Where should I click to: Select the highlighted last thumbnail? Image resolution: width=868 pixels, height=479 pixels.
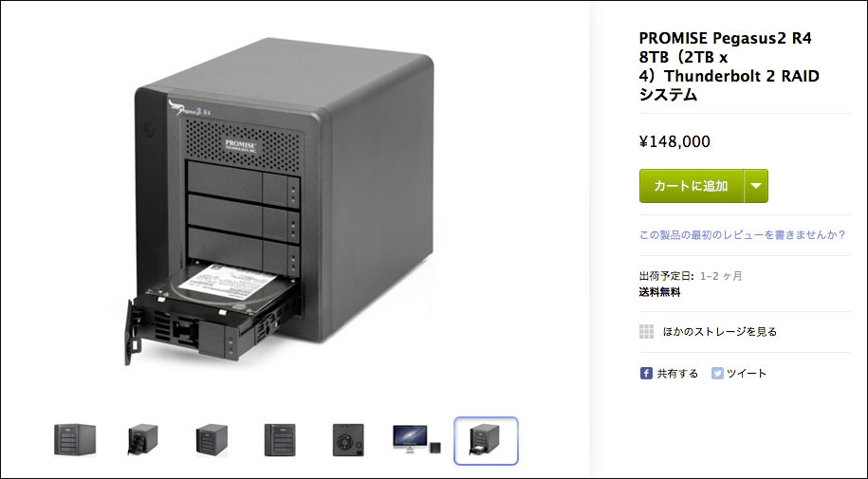[486, 441]
